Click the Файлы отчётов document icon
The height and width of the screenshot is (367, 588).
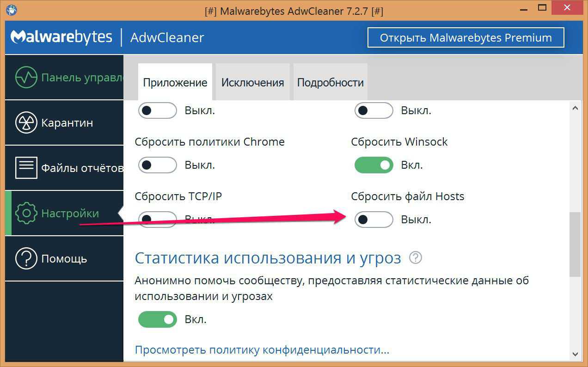25,168
